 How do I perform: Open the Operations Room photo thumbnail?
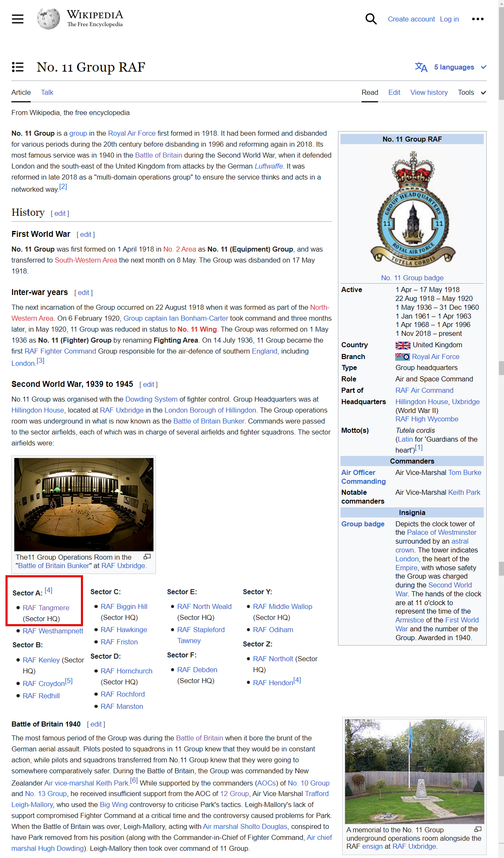[84, 504]
